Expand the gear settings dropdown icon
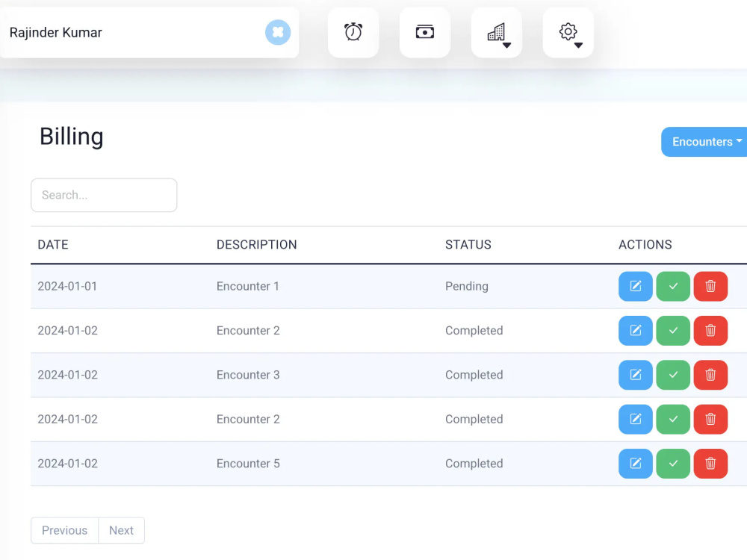 pos(568,32)
